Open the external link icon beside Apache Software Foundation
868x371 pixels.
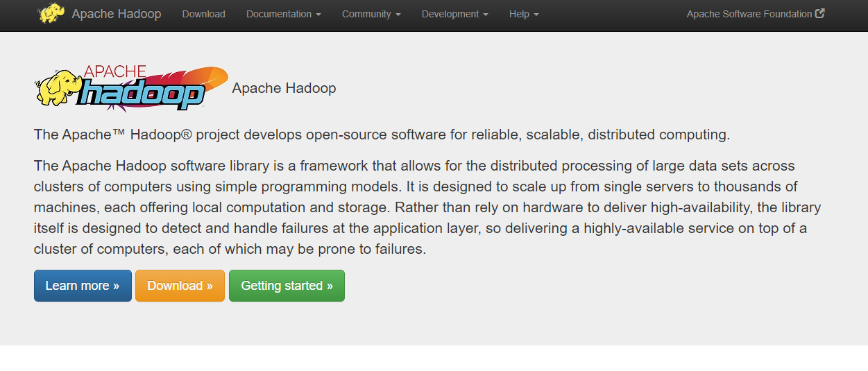(x=820, y=13)
